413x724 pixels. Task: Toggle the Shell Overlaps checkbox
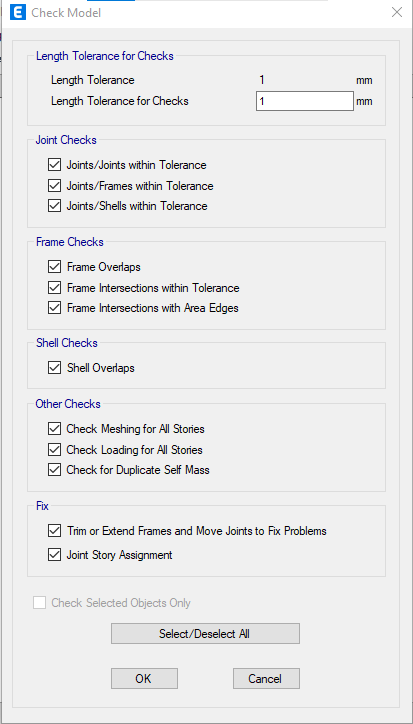coord(55,368)
